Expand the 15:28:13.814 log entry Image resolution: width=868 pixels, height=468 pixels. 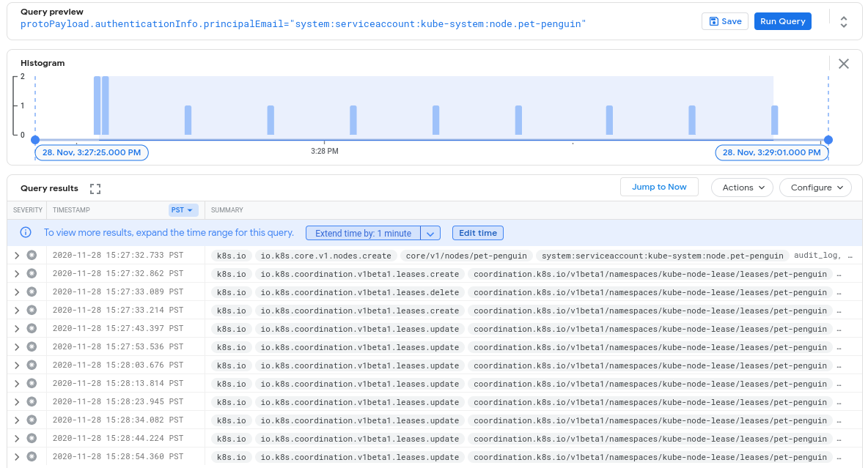click(x=17, y=383)
